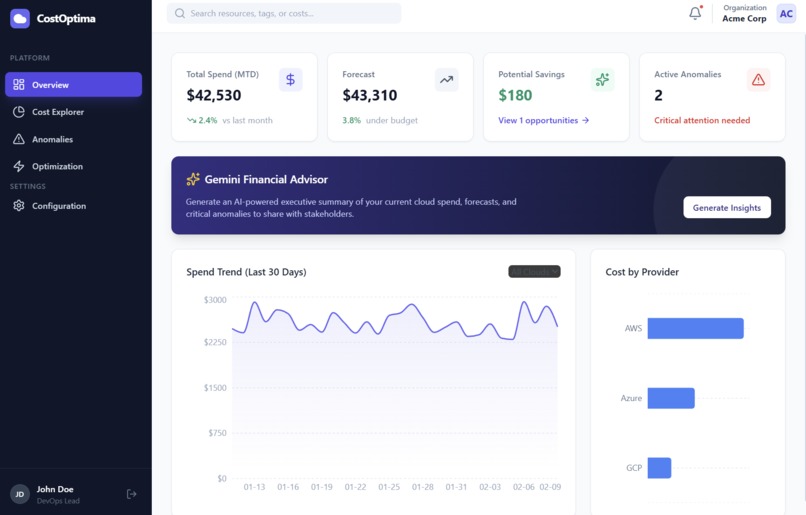Click the Critical attention needed text
This screenshot has height=515, width=806.
tap(702, 120)
